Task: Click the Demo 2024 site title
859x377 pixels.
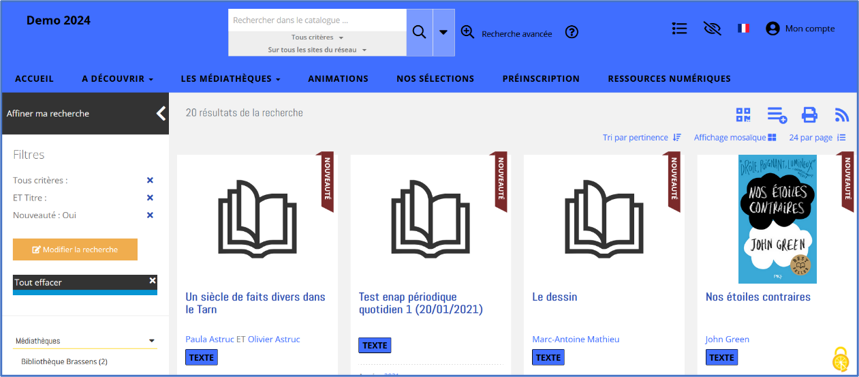Action: point(59,21)
